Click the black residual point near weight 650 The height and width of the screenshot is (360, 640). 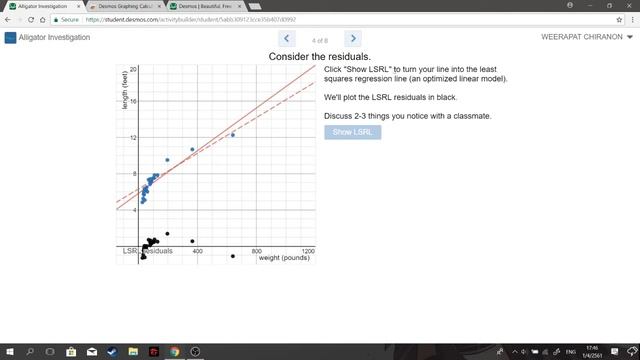(x=233, y=256)
